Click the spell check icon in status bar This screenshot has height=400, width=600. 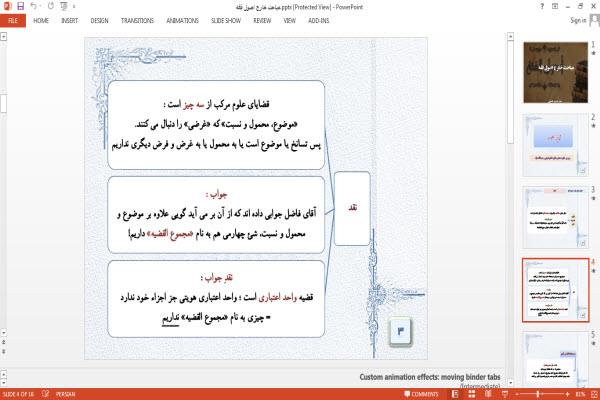coord(46,394)
